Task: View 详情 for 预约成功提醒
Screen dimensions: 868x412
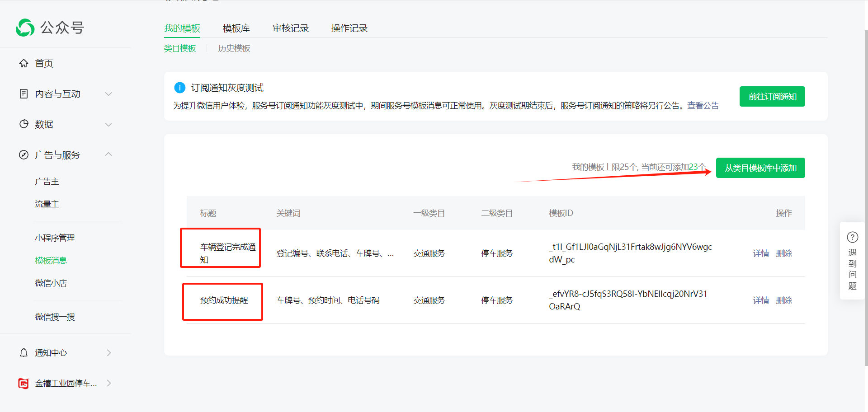Action: pyautogui.click(x=761, y=300)
